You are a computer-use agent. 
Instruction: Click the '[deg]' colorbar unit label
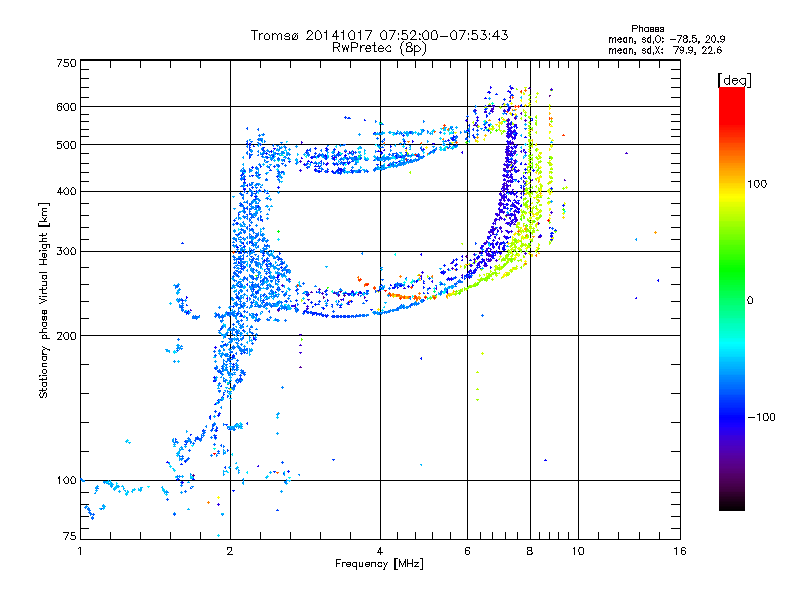pyautogui.click(x=734, y=80)
